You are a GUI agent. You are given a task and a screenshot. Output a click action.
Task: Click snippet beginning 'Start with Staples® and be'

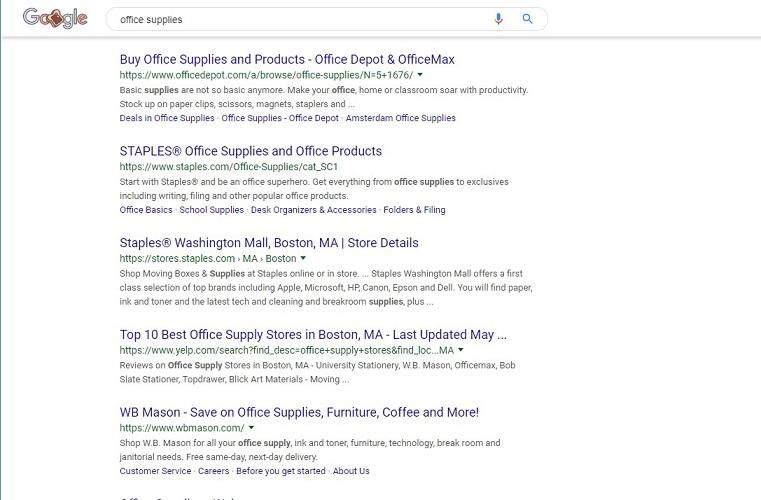tap(314, 189)
